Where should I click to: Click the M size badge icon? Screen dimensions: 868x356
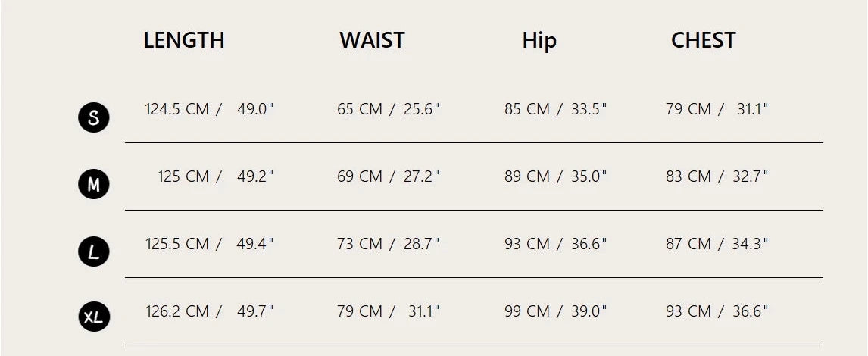[94, 184]
